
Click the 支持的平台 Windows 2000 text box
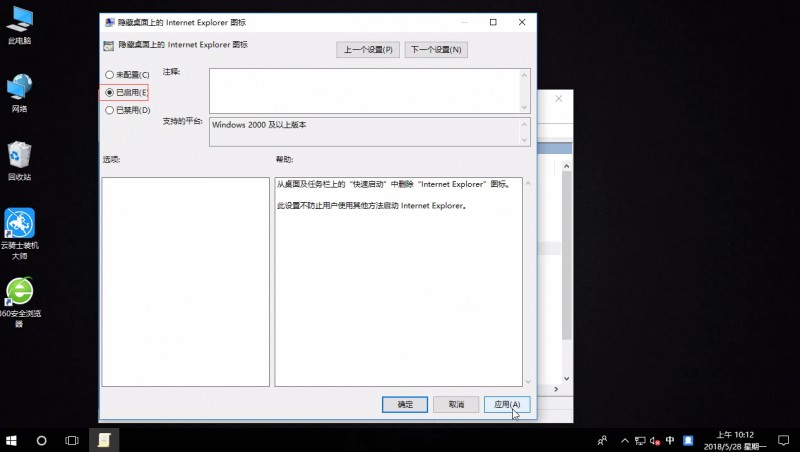(364, 132)
